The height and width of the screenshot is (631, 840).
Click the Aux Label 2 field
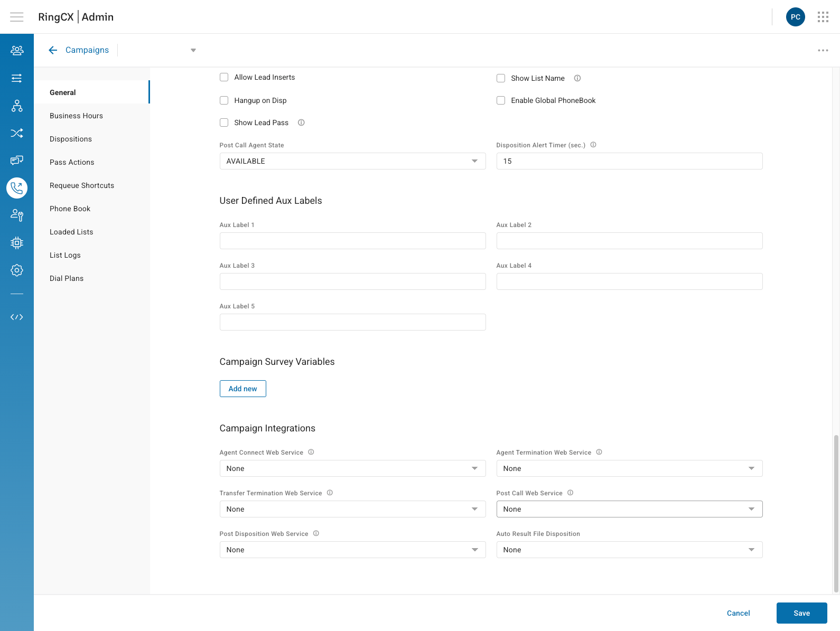click(x=629, y=241)
